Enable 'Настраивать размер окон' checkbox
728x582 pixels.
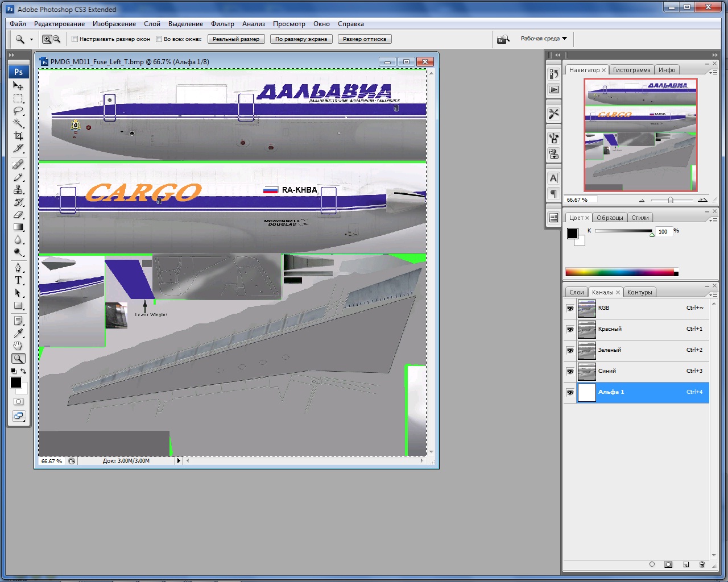coord(75,39)
